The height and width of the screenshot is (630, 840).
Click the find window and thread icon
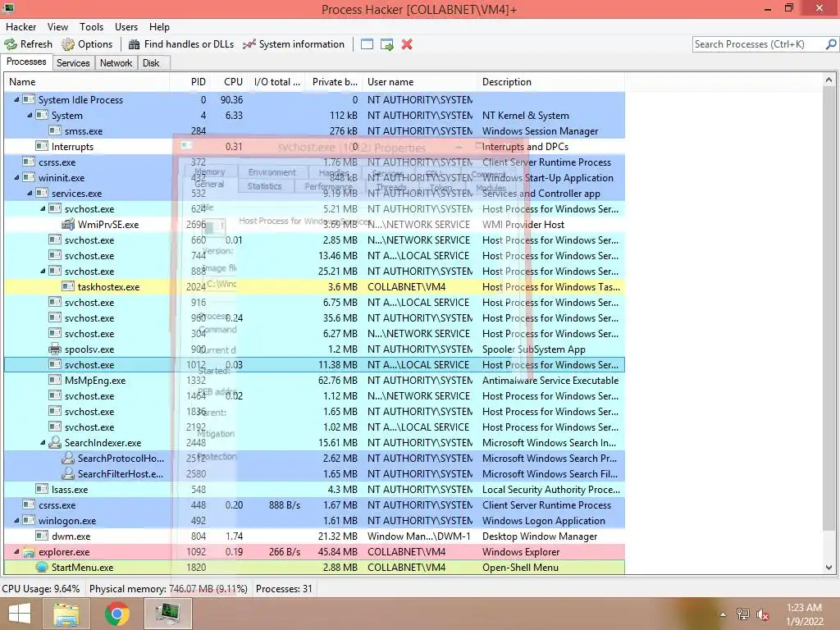[387, 44]
